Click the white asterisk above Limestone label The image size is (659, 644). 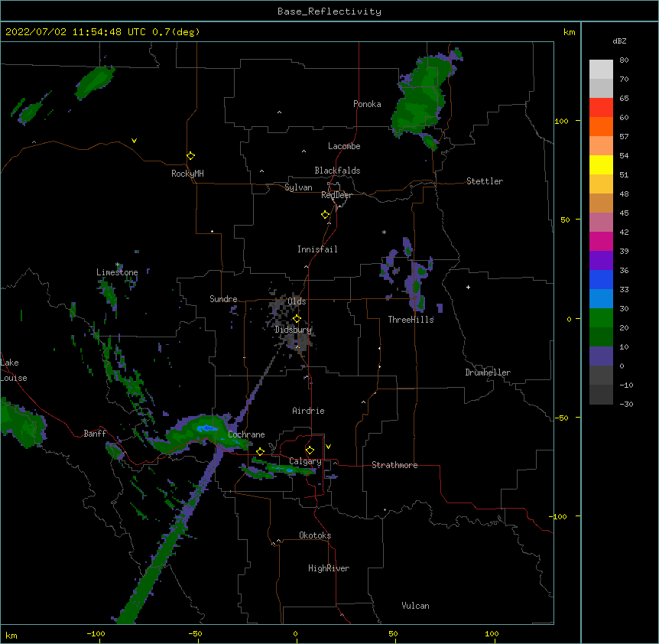click(118, 265)
